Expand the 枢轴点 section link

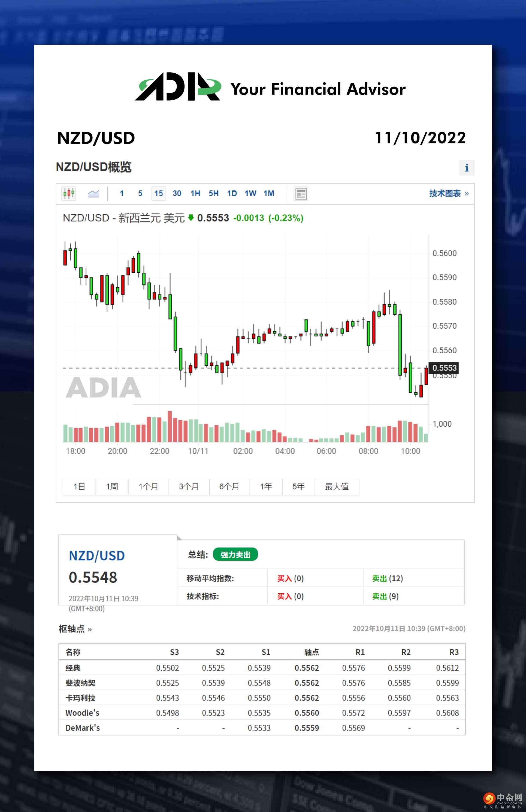(x=75, y=628)
